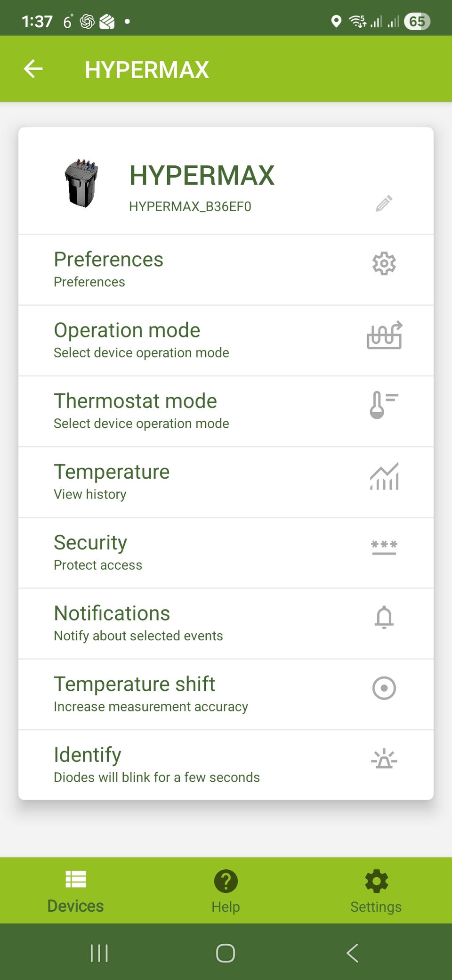Tap the Thermostat mode thermometer icon
Image resolution: width=452 pixels, height=980 pixels.
click(x=383, y=405)
